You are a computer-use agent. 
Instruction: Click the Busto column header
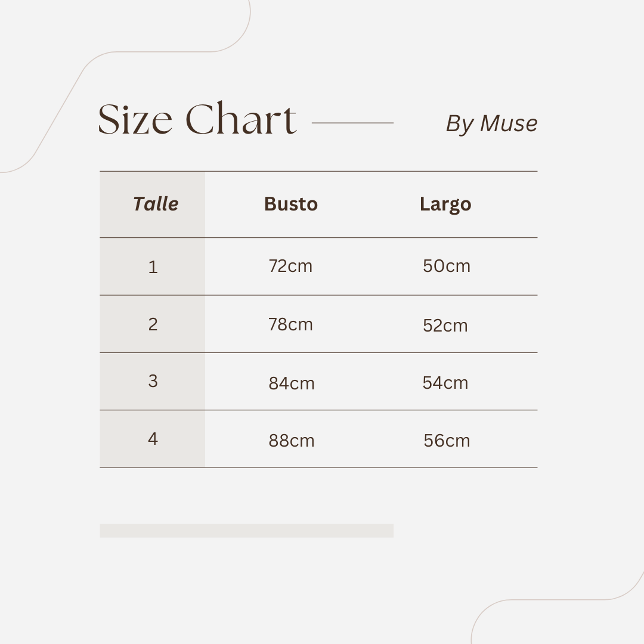(291, 204)
